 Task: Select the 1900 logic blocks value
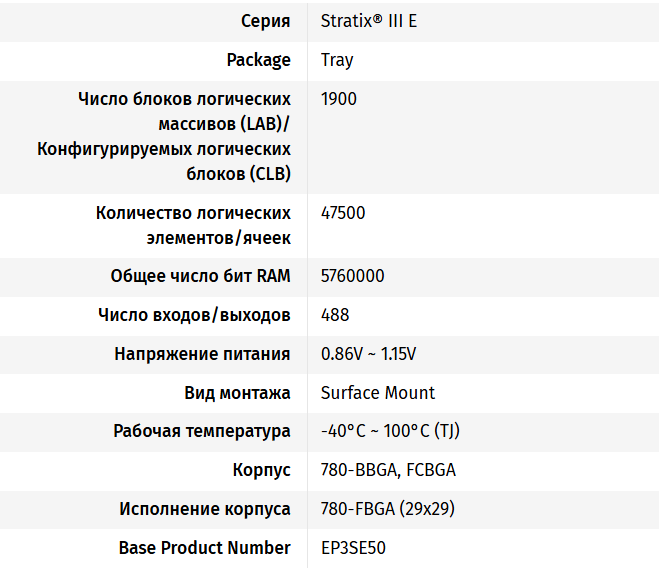click(339, 99)
